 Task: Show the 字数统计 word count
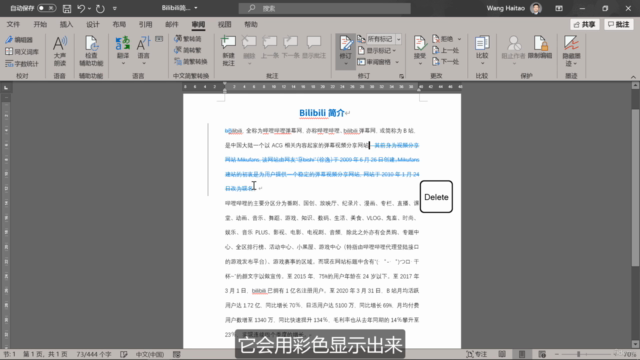(x=22, y=63)
